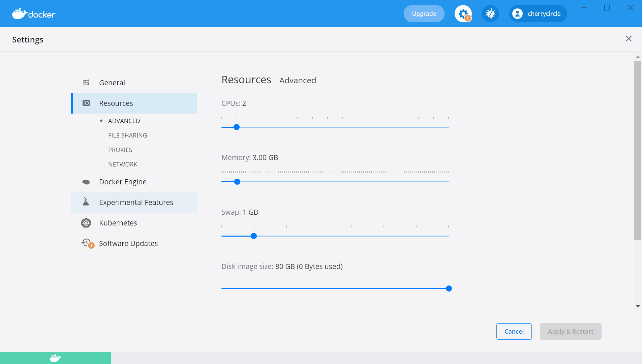Image resolution: width=642 pixels, height=364 pixels.
Task: Close the Settings panel with the X
Action: pyautogui.click(x=629, y=39)
